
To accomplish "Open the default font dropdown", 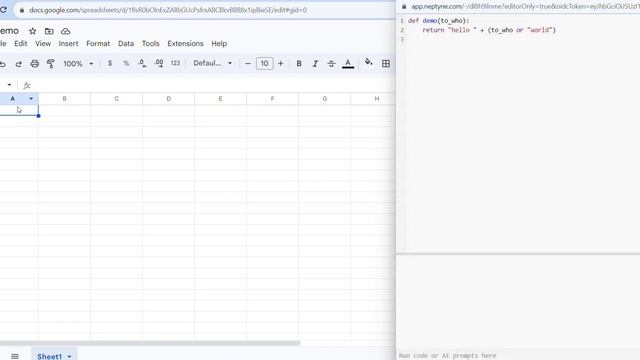I will 213,63.
